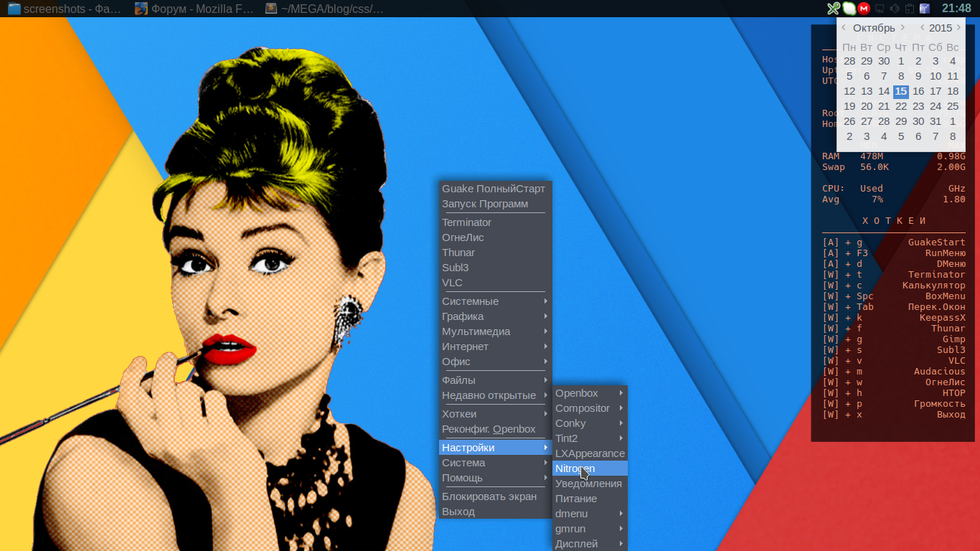The height and width of the screenshot is (551, 980).
Task: Click the highlighted Настройки menu entry
Action: [x=495, y=448]
